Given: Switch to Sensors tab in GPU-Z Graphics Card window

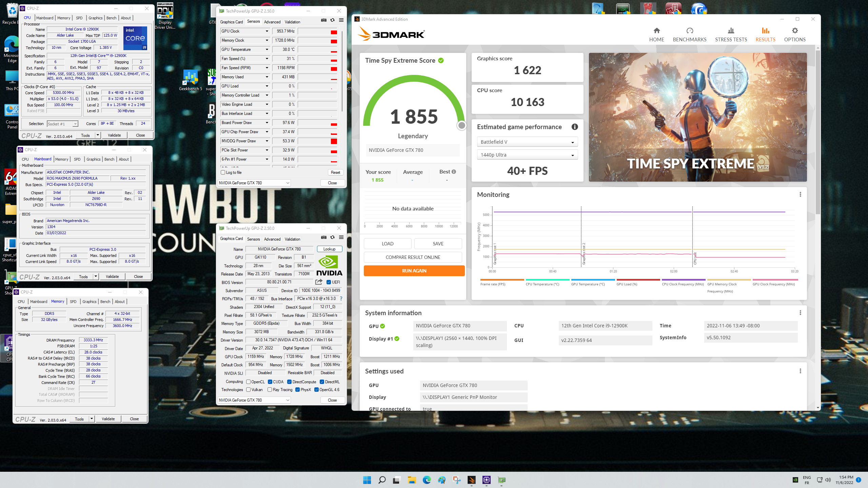Looking at the screenshot, I should (x=253, y=239).
